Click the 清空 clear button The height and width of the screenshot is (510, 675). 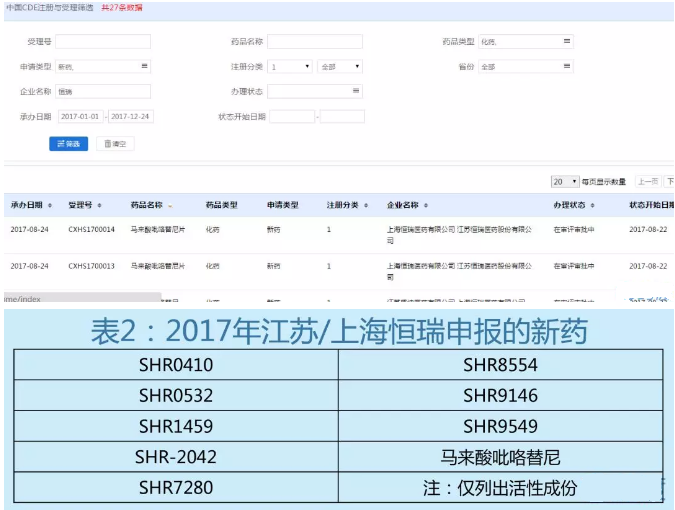[x=115, y=144]
